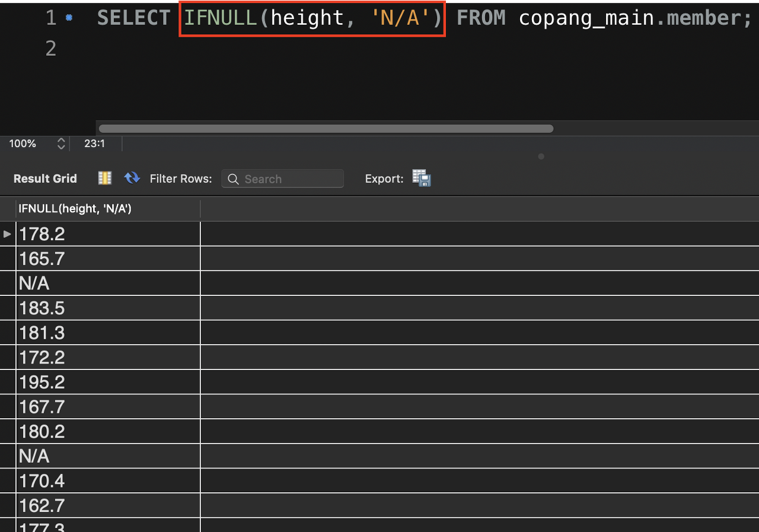Click the statement marker dot on line 1
The image size is (759, 532).
tap(69, 18)
